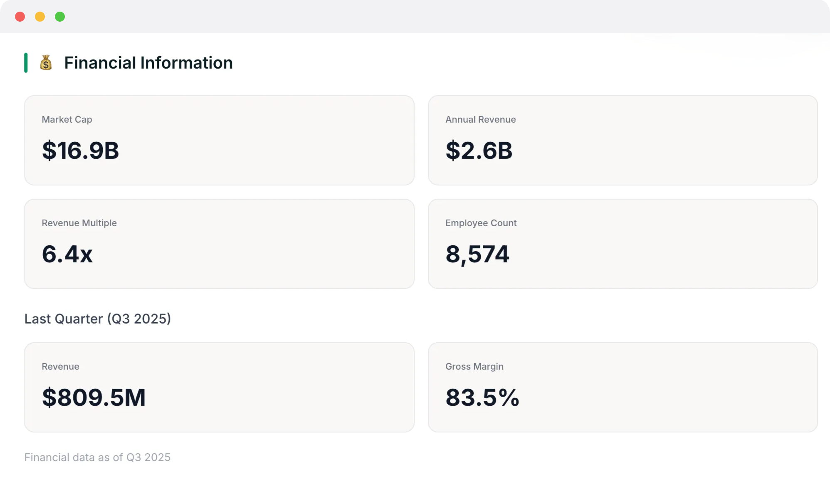
Task: Minimize the window with the yellow button
Action: coord(40,17)
